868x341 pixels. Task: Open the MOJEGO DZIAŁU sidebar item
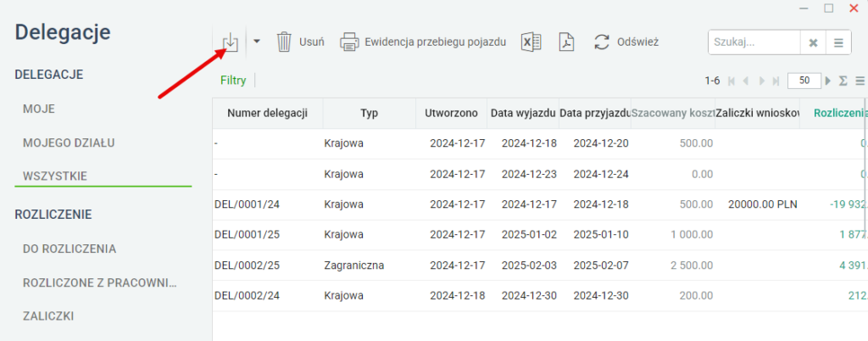click(69, 143)
